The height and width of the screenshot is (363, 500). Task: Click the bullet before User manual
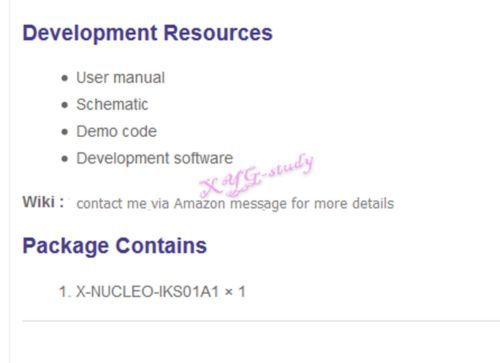(x=65, y=78)
